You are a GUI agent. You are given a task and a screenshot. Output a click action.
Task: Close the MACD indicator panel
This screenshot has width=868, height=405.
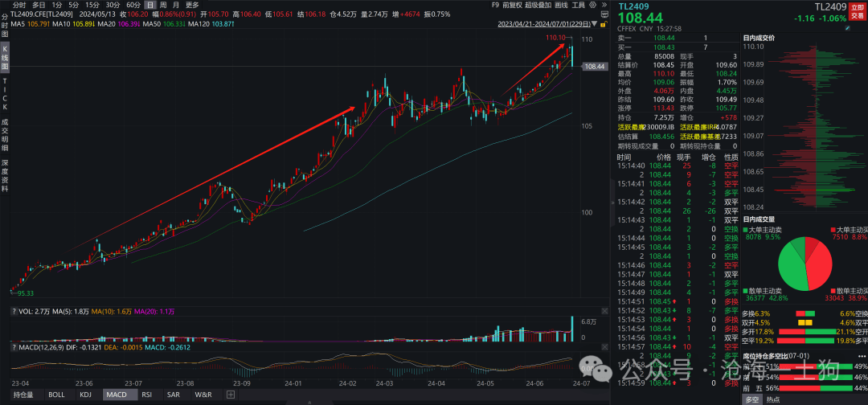[x=604, y=347]
